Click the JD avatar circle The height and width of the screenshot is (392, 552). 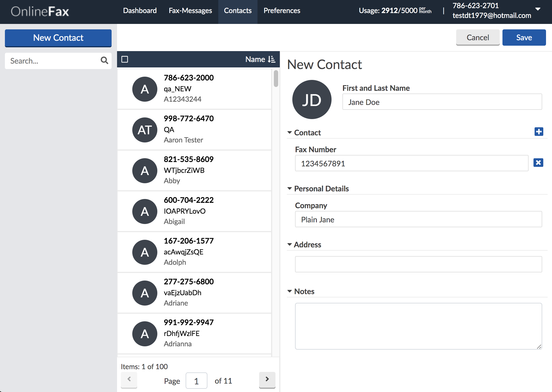(312, 99)
